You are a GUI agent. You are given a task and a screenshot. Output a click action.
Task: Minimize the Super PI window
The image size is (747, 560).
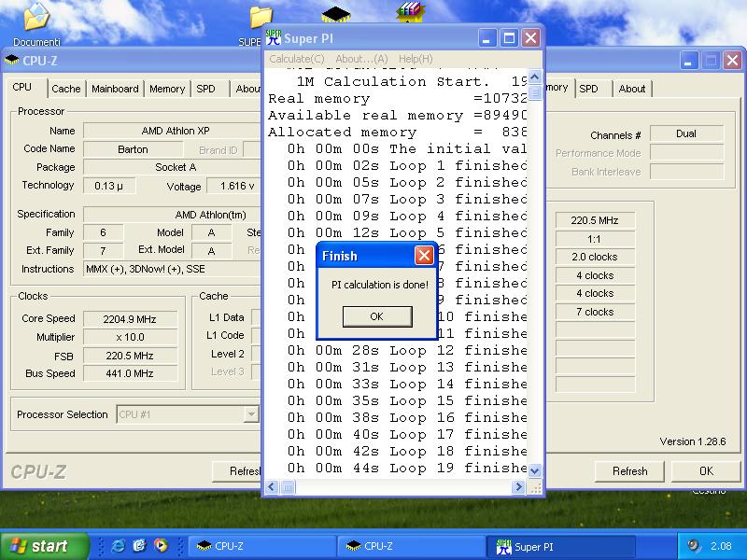[486, 38]
